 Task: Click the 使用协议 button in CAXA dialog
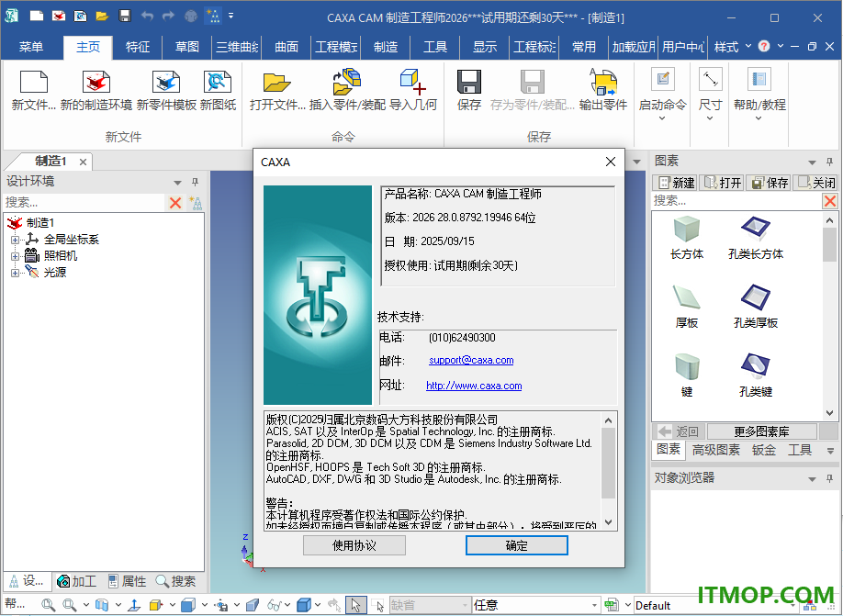354,545
